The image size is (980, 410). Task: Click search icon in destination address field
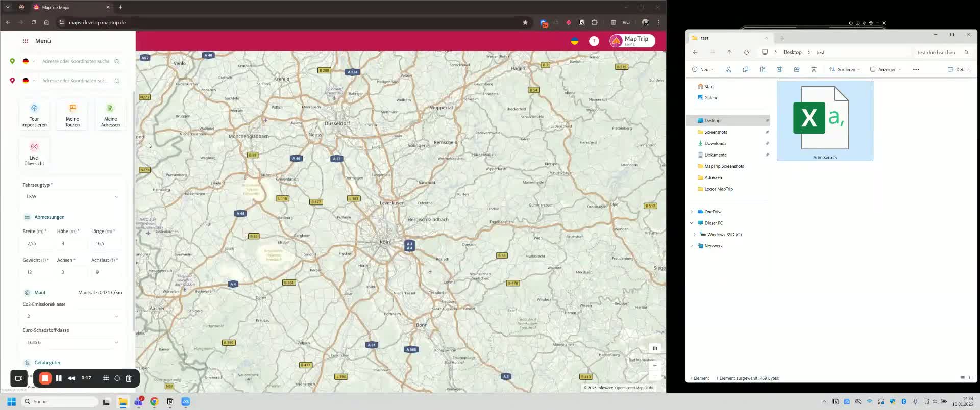(117, 81)
